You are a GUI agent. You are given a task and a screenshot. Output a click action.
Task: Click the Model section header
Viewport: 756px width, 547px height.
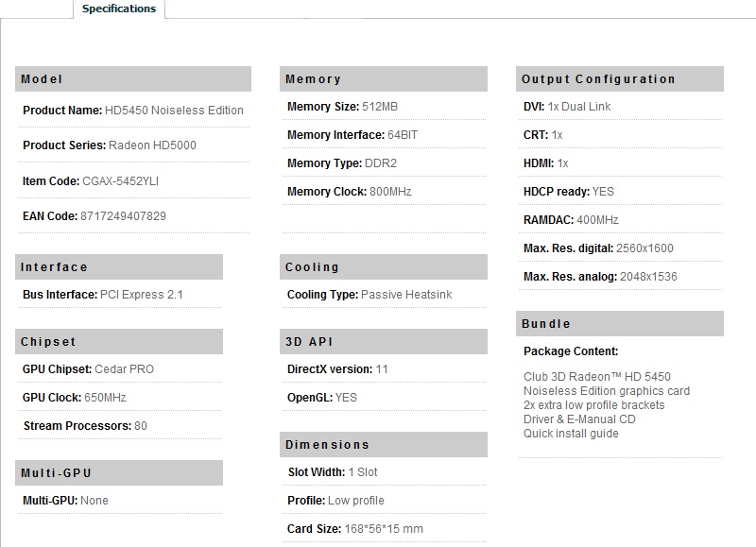(133, 79)
